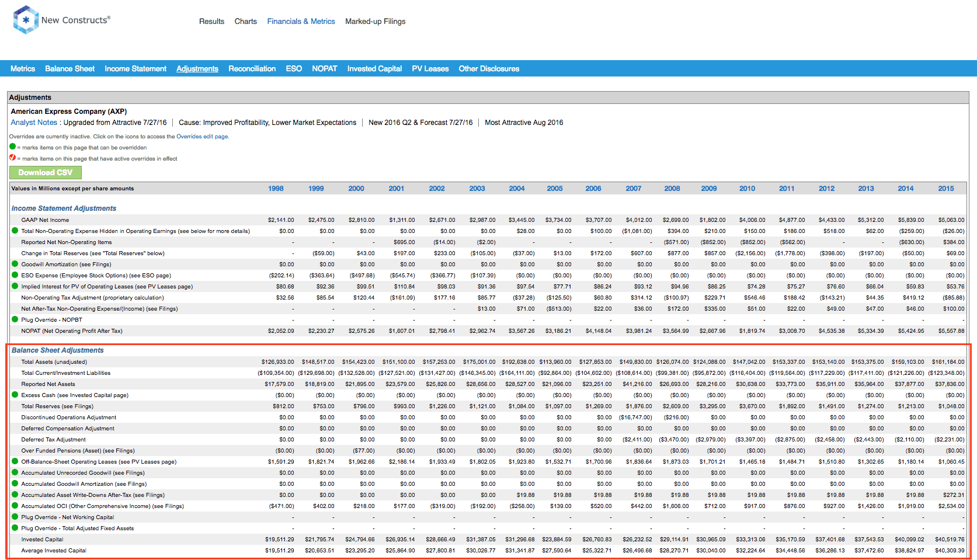Click the Balance Sheet Adjustments section heading
Image resolution: width=977 pixels, height=560 pixels.
click(x=57, y=350)
